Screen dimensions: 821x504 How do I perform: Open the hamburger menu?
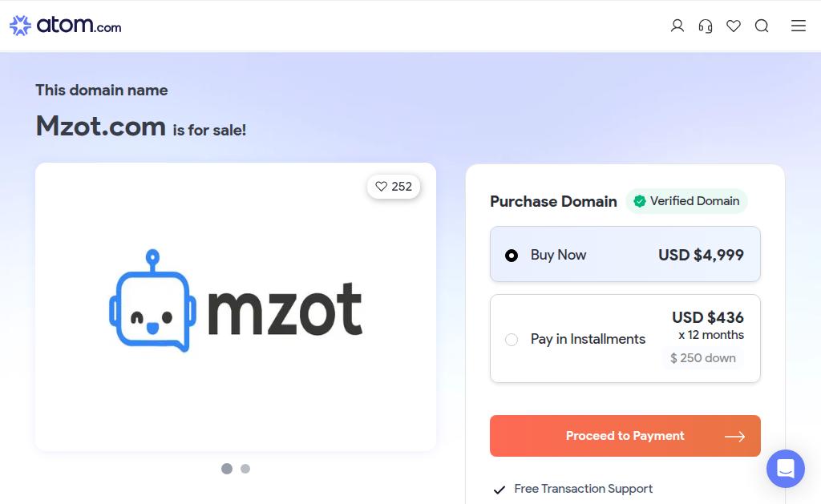(x=798, y=26)
